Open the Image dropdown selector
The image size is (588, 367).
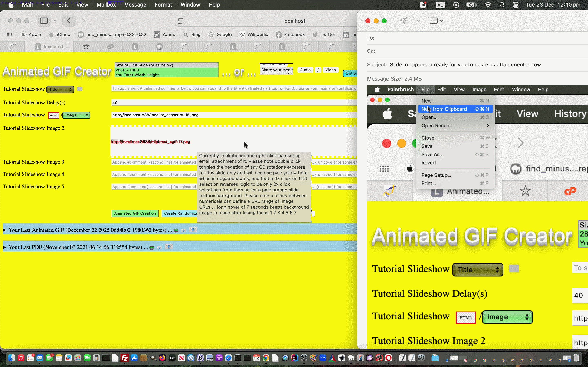pos(76,115)
